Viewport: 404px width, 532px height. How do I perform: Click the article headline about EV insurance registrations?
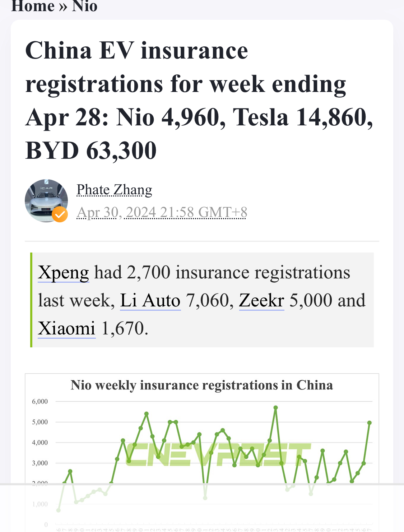(x=199, y=100)
